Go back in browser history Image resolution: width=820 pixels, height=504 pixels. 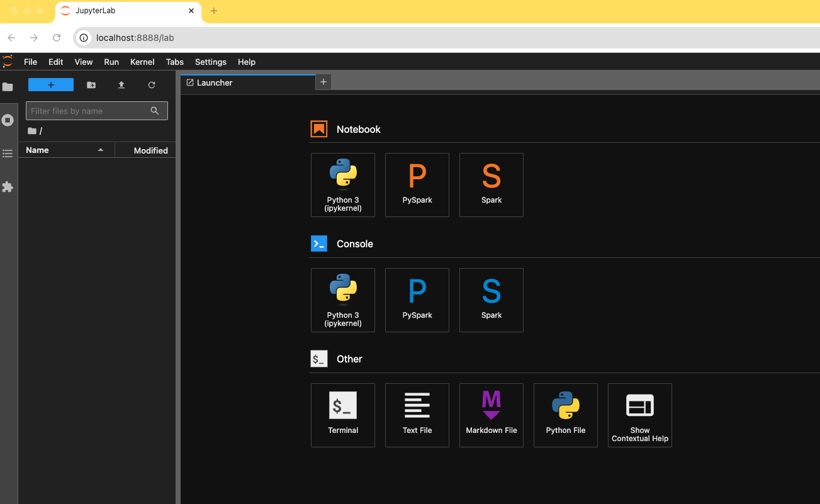[11, 38]
